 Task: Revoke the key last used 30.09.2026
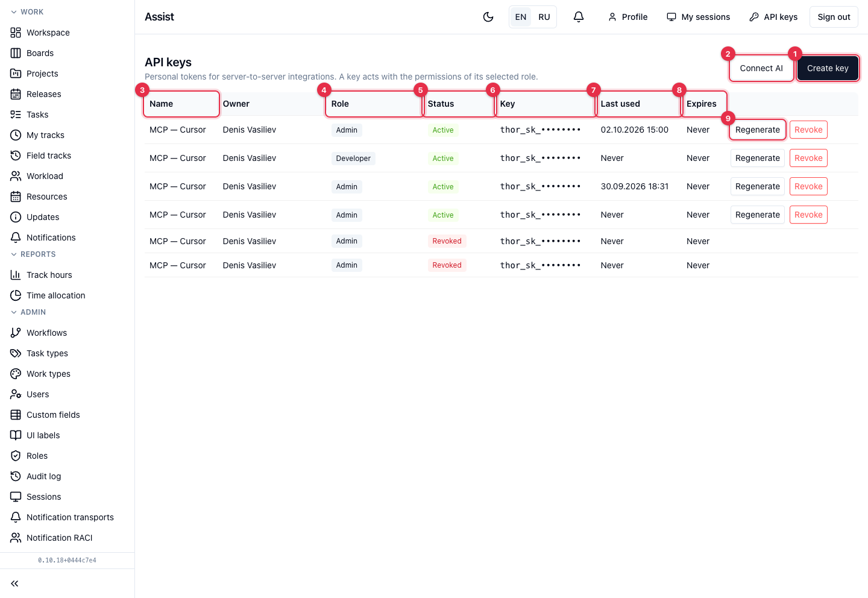tap(808, 186)
